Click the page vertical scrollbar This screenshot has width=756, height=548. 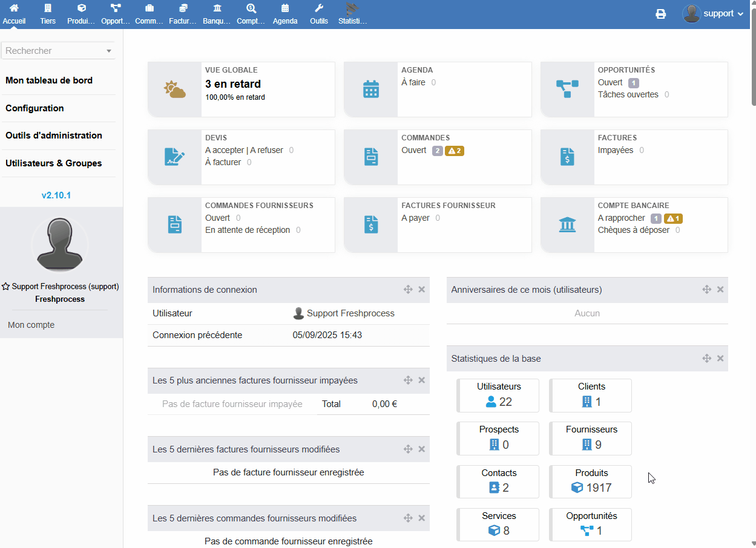[x=752, y=60]
